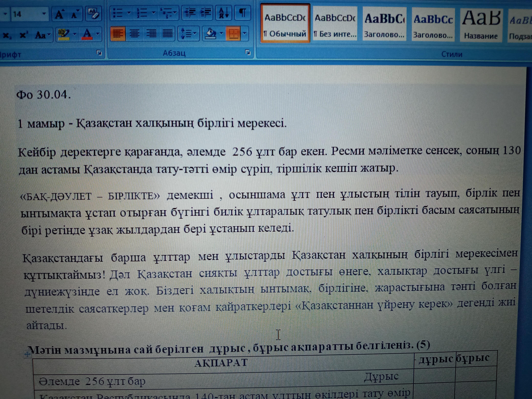Click the table header 'АҚПАРАТ'
This screenshot has height=399, width=532.
[x=221, y=363]
